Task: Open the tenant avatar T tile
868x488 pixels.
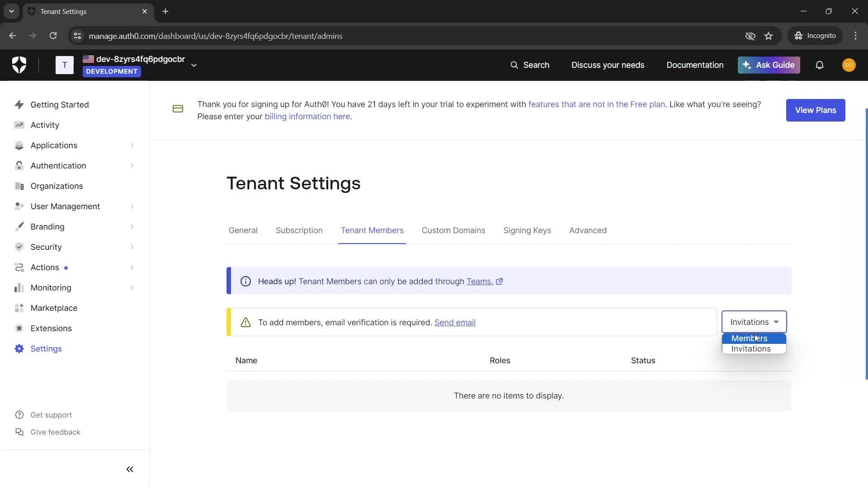Action: coord(65,65)
